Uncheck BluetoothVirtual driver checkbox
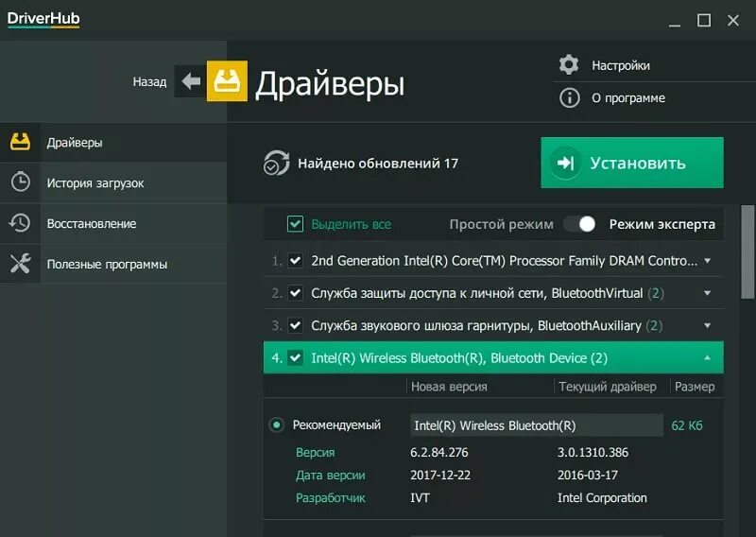756x537 pixels. tap(295, 293)
